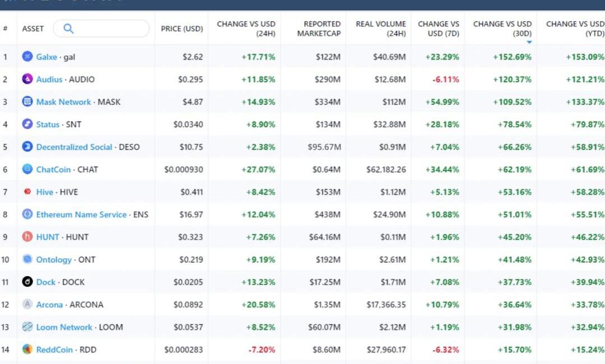Click the Dock black logo icon
Viewport: 605px width, 364px height.
27,282
